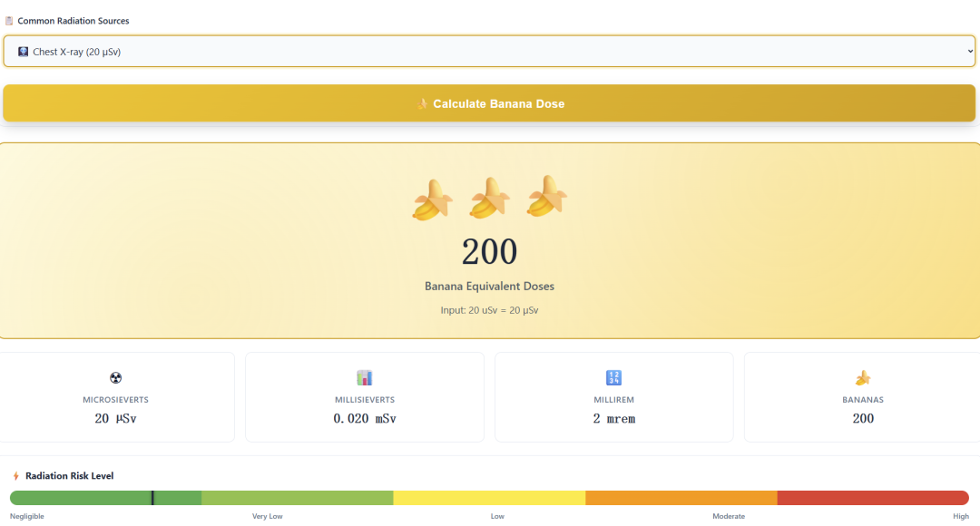Viewport: 980px width, 526px height.
Task: Click the MILLISIEVERTS card label
Action: pos(365,400)
